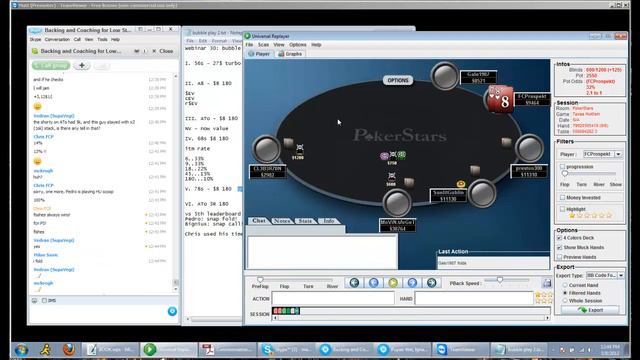Screen dimensions: 640x360
Task: Adjust PBack Speed slider handle
Action: tap(500, 280)
